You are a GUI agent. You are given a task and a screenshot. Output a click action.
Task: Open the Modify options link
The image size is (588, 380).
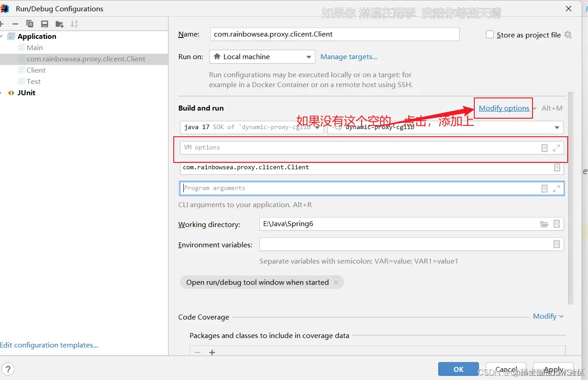pos(504,108)
